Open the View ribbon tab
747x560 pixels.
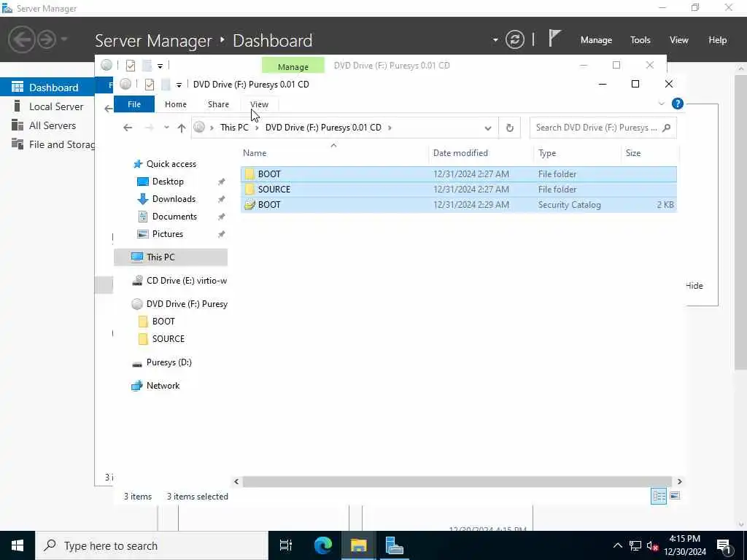click(259, 104)
